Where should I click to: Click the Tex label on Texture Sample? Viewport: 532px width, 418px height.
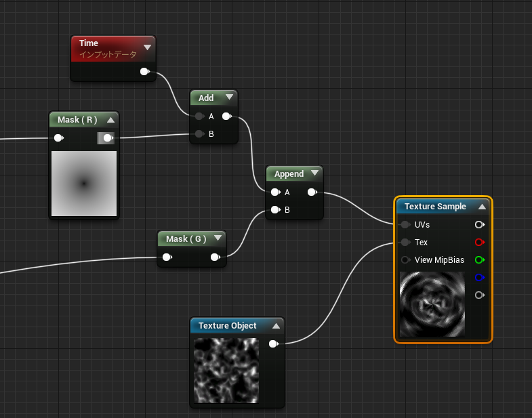(421, 243)
